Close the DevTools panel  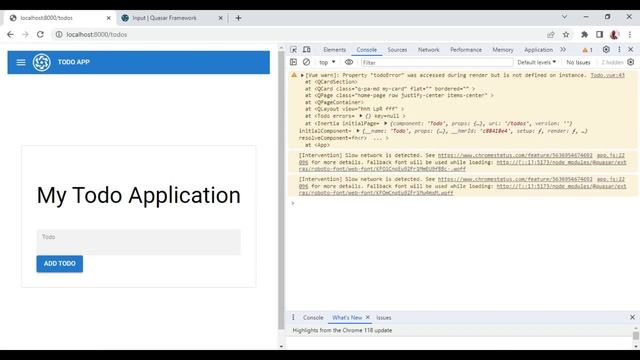point(631,50)
